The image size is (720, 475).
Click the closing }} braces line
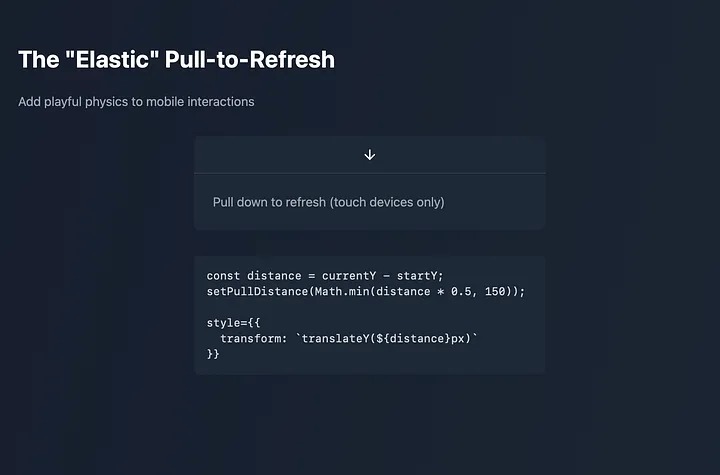[x=213, y=354]
